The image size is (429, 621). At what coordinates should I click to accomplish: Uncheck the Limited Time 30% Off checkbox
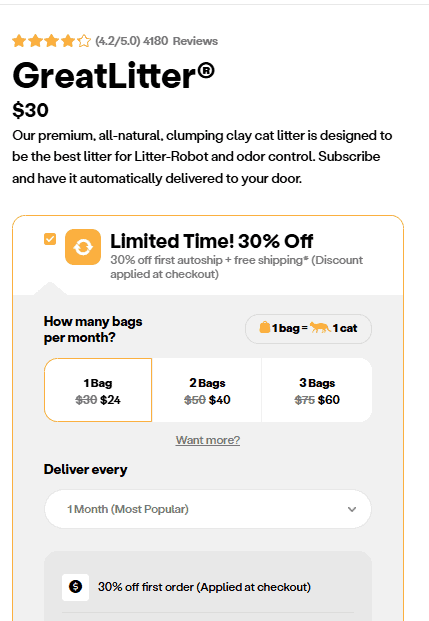50,239
